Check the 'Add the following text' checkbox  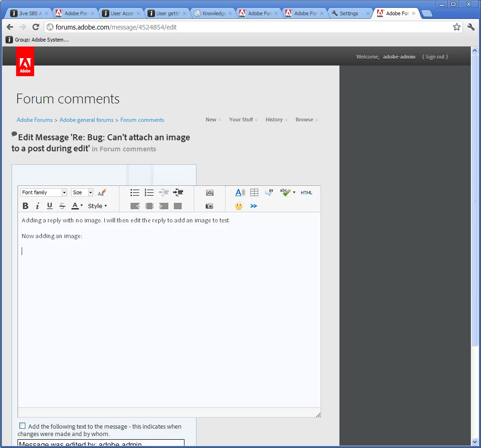click(x=23, y=425)
